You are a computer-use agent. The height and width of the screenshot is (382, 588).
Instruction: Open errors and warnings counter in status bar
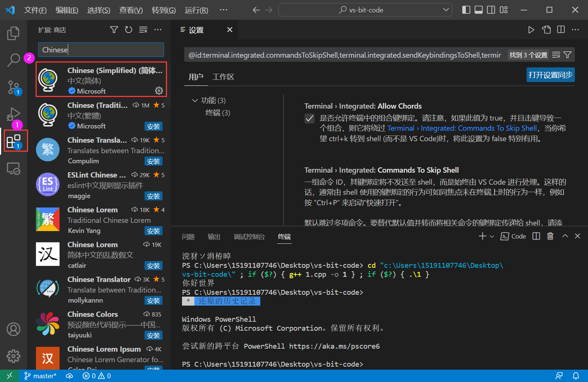click(x=97, y=376)
